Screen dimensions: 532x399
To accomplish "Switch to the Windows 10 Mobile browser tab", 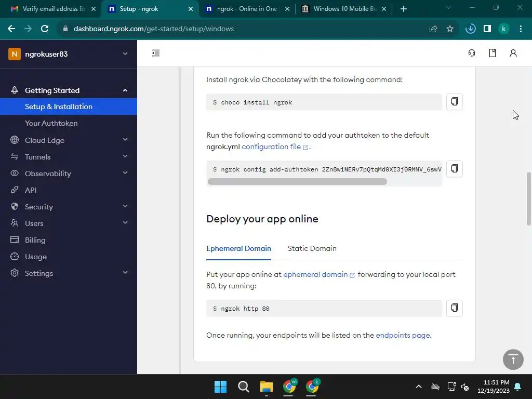I will click(345, 9).
